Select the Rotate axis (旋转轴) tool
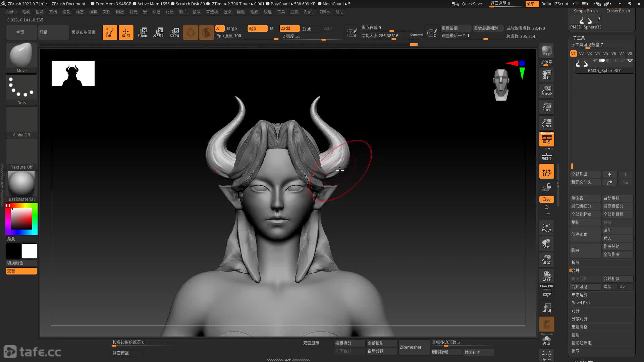This screenshot has width=644, height=362. [174, 33]
